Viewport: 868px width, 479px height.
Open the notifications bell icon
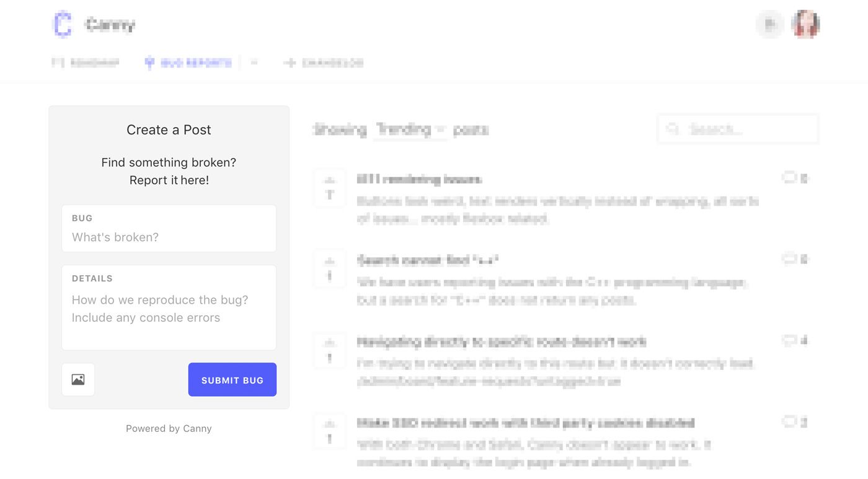tap(770, 25)
